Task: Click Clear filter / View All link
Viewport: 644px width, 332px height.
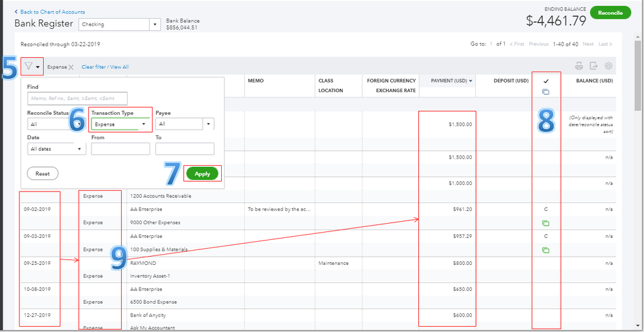Action: 105,66
